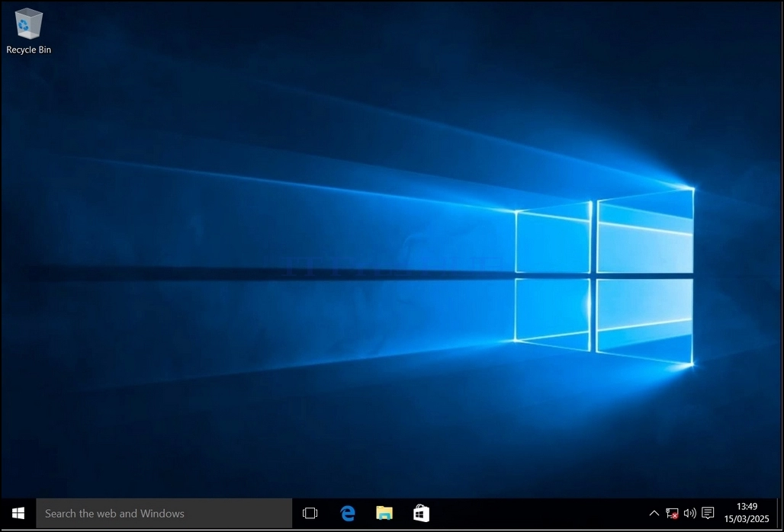Click the red X on the network icon

click(x=675, y=516)
